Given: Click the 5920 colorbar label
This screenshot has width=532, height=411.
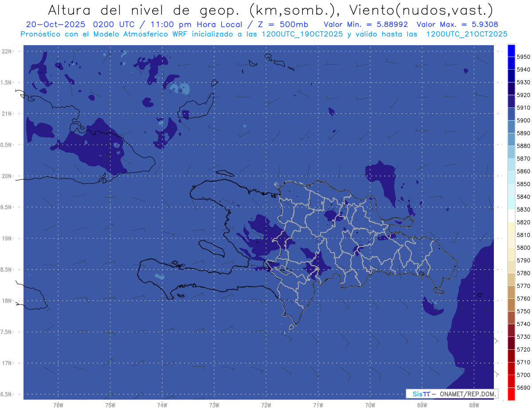Looking at the screenshot, I should click(524, 95).
